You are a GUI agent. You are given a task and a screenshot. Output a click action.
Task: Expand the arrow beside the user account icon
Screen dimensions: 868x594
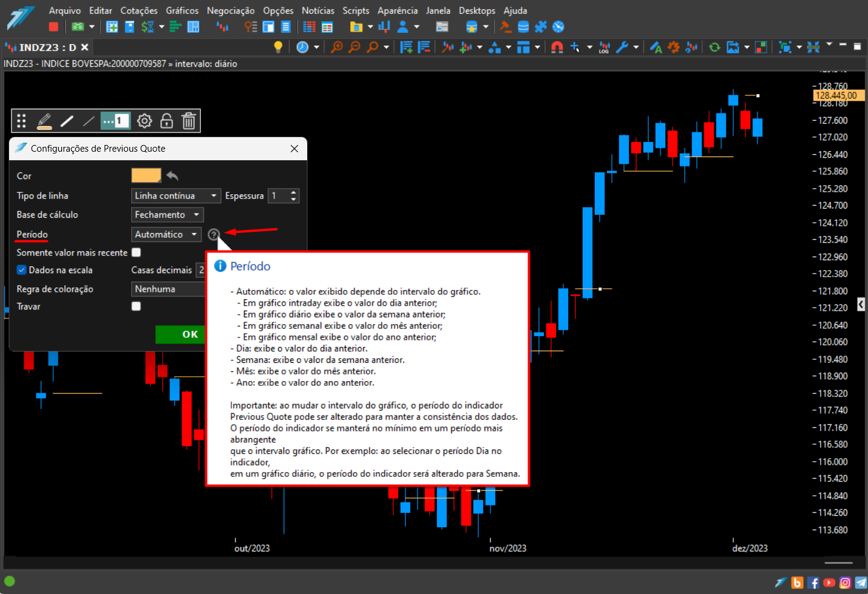click(x=416, y=27)
